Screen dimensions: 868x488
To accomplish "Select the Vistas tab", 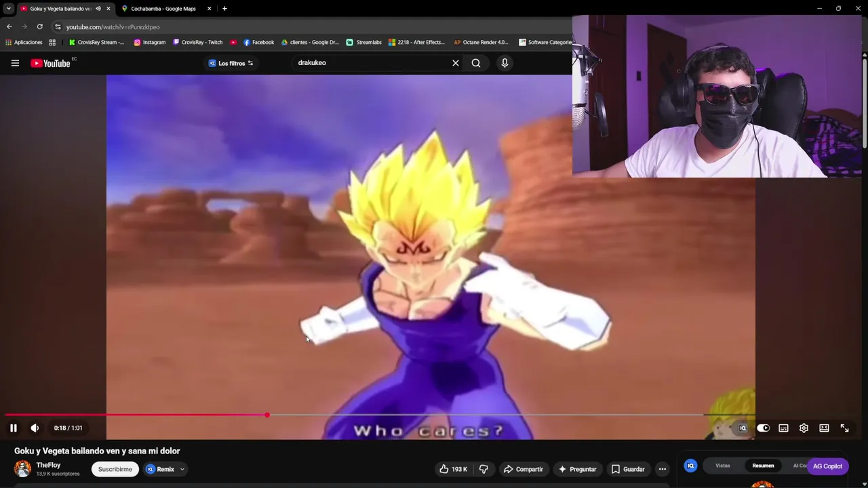I will 723,466.
